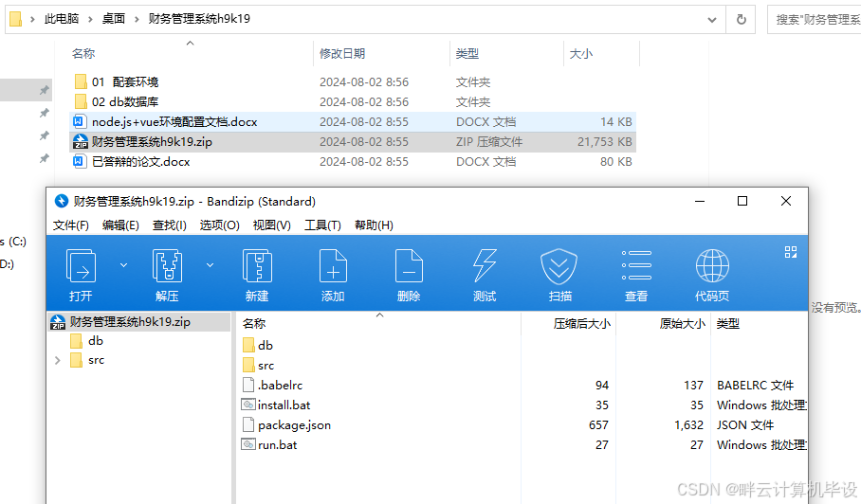Select the .babelrc file row
The image size is (861, 504).
[522, 386]
